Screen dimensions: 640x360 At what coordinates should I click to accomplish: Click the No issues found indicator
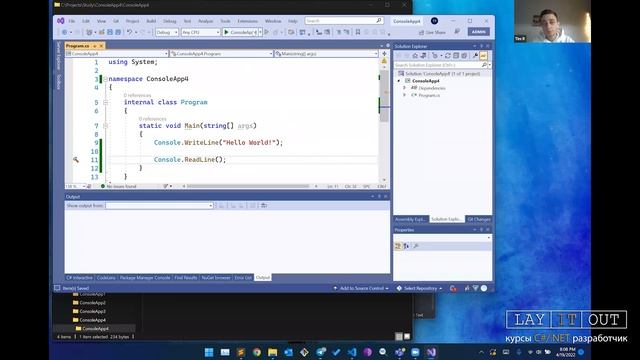coord(118,186)
